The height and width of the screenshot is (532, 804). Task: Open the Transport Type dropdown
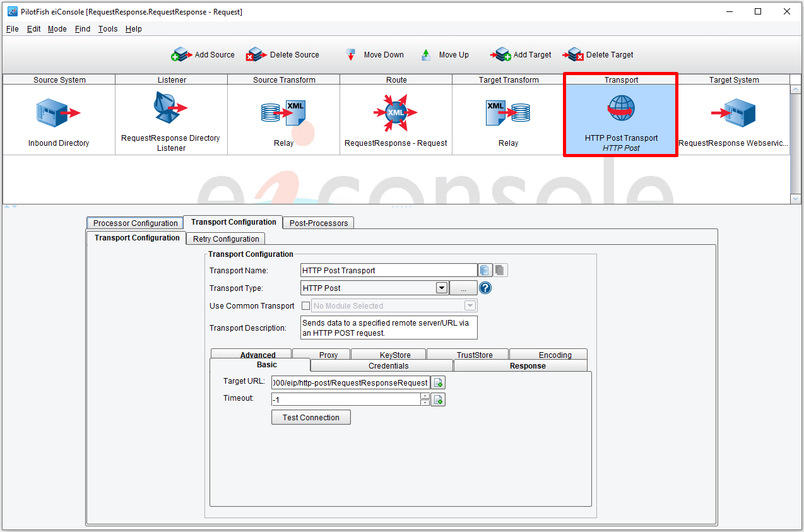point(442,288)
